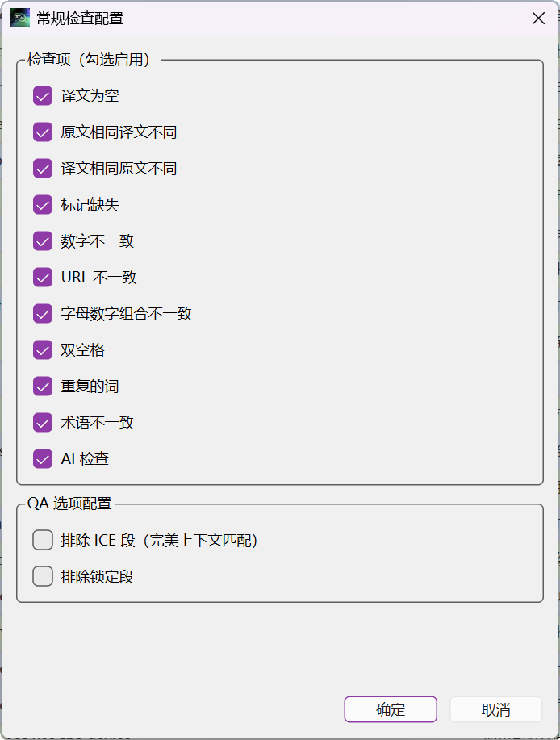This screenshot has height=740, width=560.
Task: Turn off 术语不一致 checkbox
Action: [43, 423]
